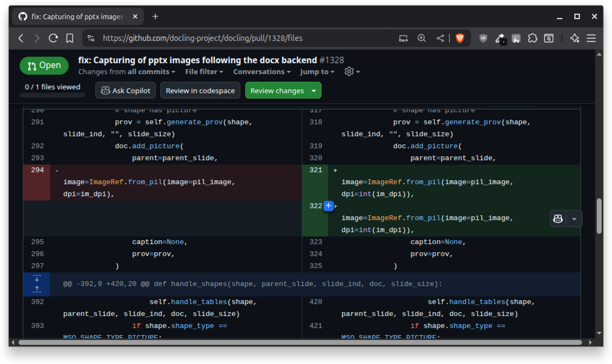612x364 pixels.
Task: Click the Ask Copilot button
Action: pyautogui.click(x=125, y=91)
